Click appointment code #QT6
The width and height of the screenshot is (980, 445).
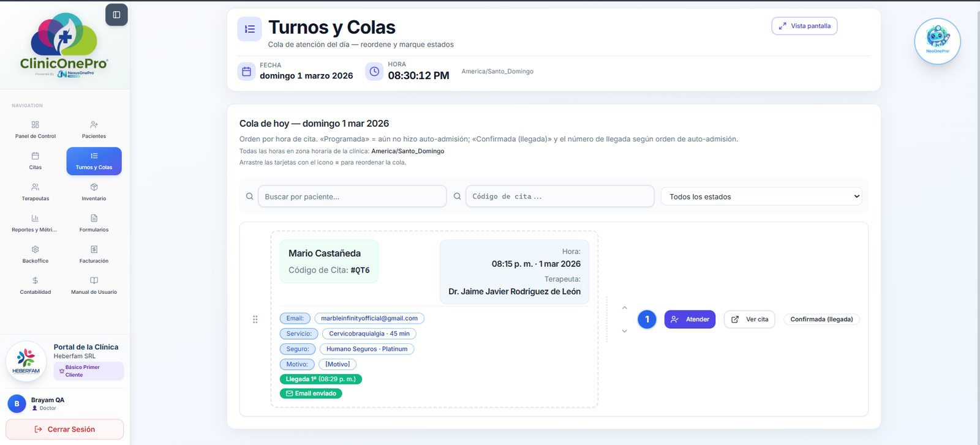coord(360,270)
